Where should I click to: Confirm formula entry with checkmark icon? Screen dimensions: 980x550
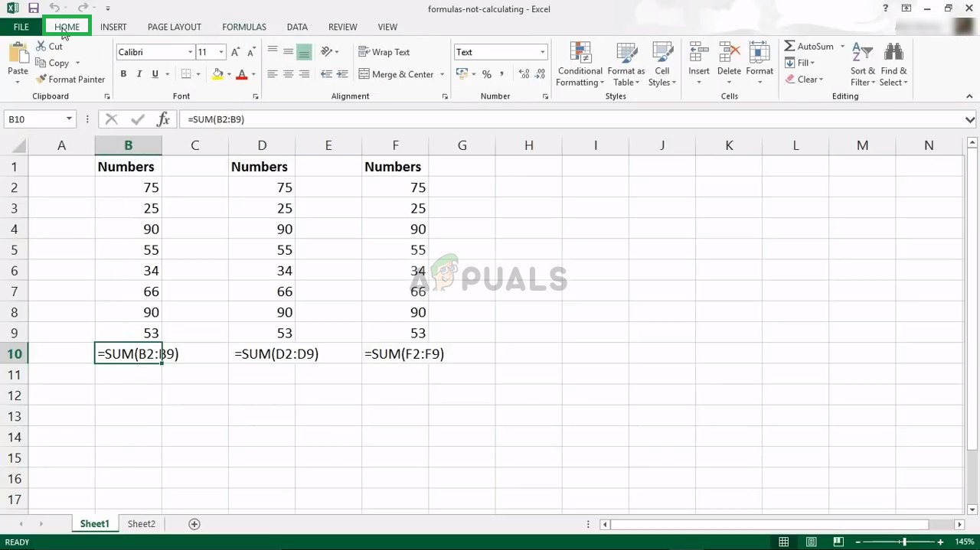pos(138,119)
